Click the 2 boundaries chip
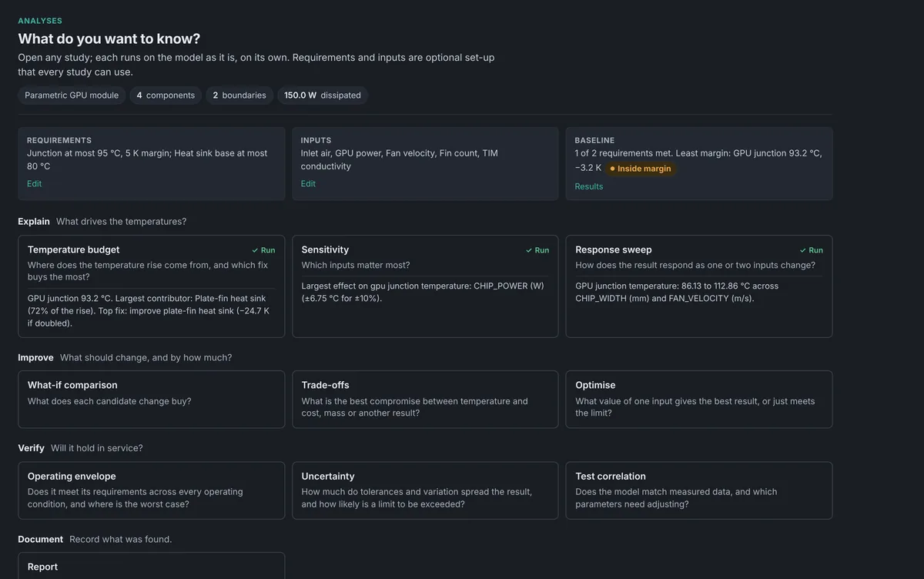The width and height of the screenshot is (924, 579). point(239,95)
